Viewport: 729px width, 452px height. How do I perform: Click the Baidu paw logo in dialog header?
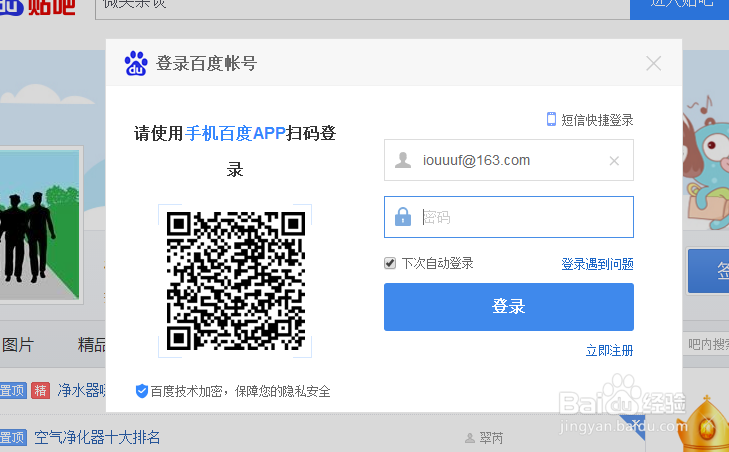click(x=136, y=63)
